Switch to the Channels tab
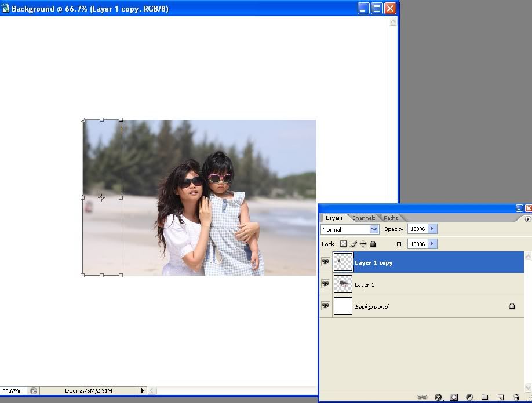The image size is (532, 403). pyautogui.click(x=363, y=218)
